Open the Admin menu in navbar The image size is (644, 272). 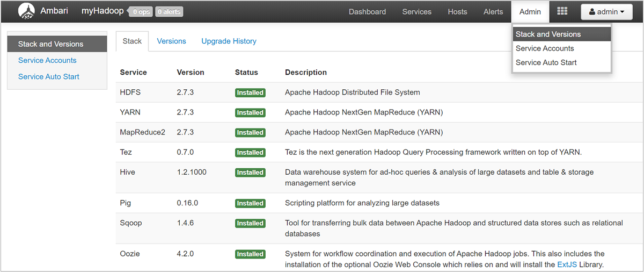(x=530, y=12)
